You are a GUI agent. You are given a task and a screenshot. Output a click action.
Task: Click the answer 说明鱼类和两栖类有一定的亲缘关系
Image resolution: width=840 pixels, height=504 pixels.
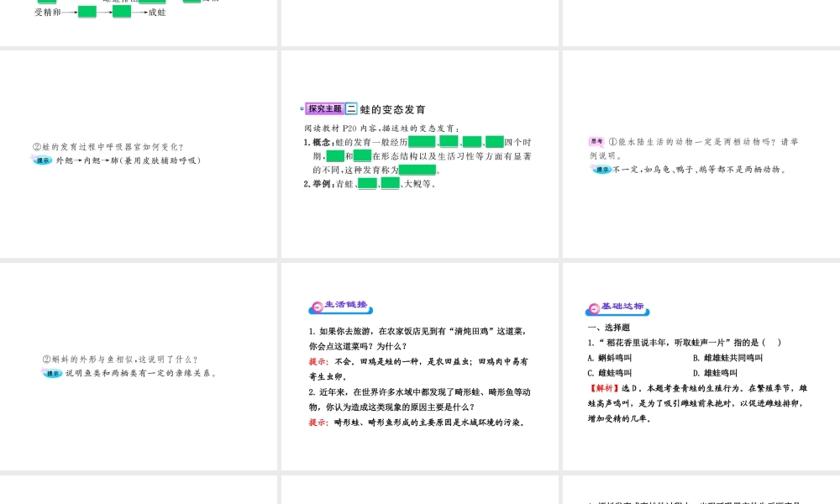click(141, 373)
